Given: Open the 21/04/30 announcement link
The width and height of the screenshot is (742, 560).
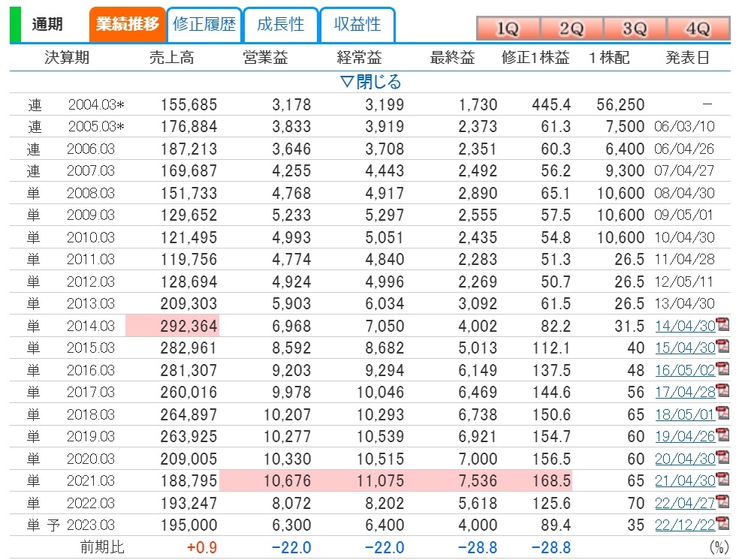Looking at the screenshot, I should (685, 481).
